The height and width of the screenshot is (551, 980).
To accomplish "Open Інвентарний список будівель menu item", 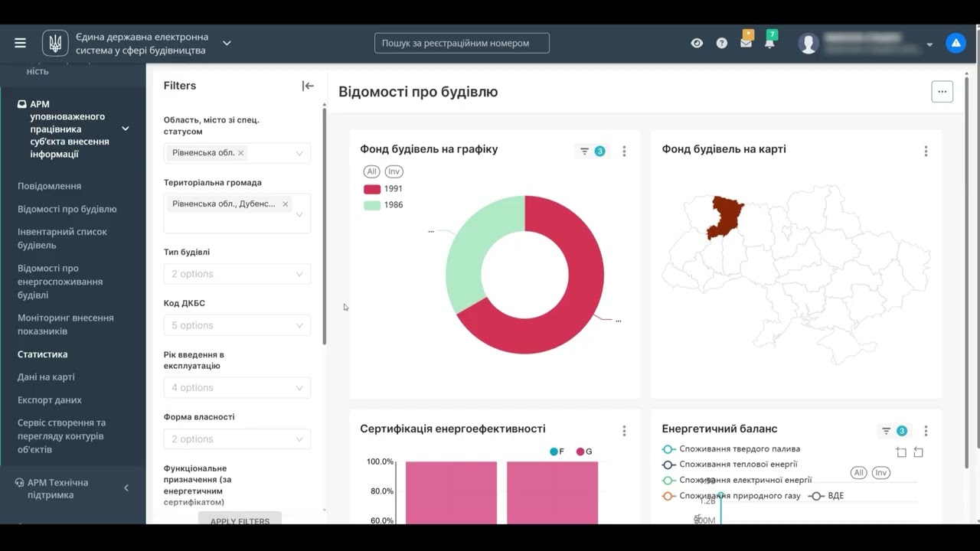I will point(62,238).
